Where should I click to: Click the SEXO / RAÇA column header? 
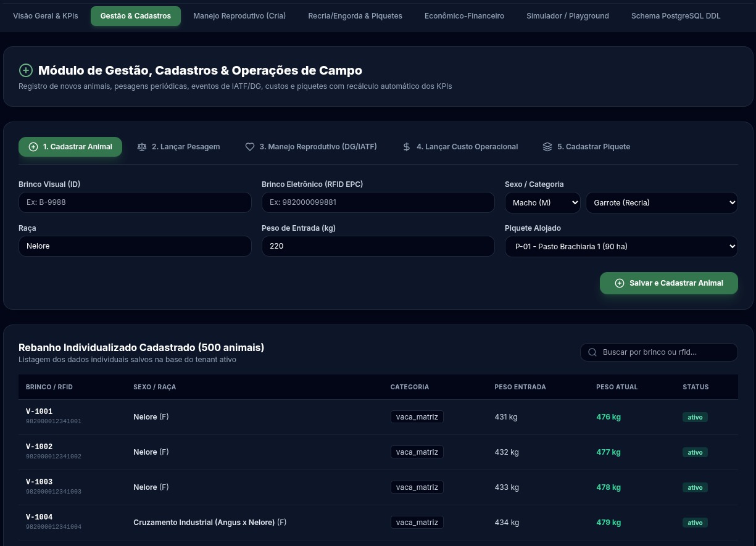click(155, 387)
